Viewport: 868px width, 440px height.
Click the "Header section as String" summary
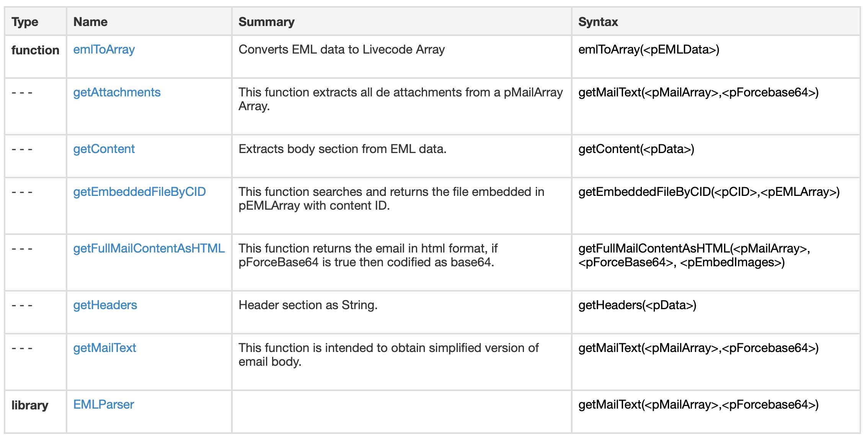click(308, 305)
